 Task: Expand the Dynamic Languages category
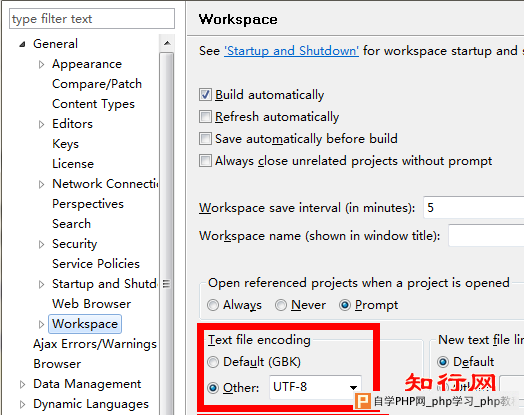click(22, 404)
